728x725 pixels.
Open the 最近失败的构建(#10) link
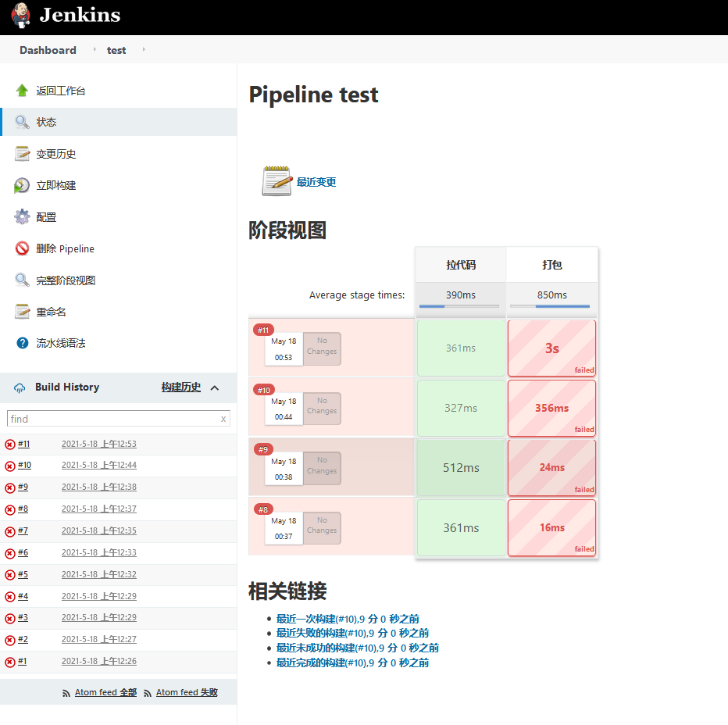coord(352,633)
